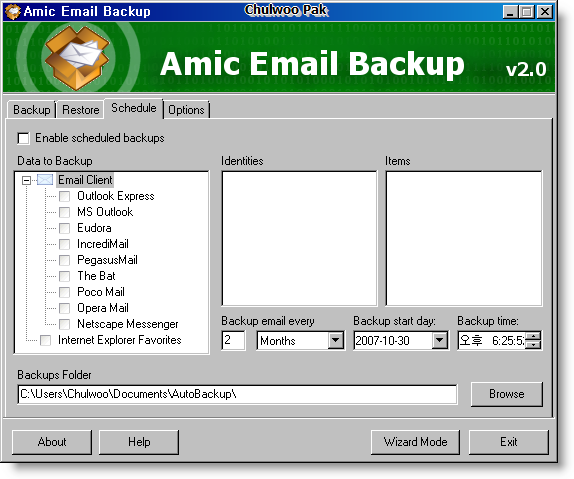
Task: Click the Amic Email Backup title bar icon
Action: click(x=12, y=11)
